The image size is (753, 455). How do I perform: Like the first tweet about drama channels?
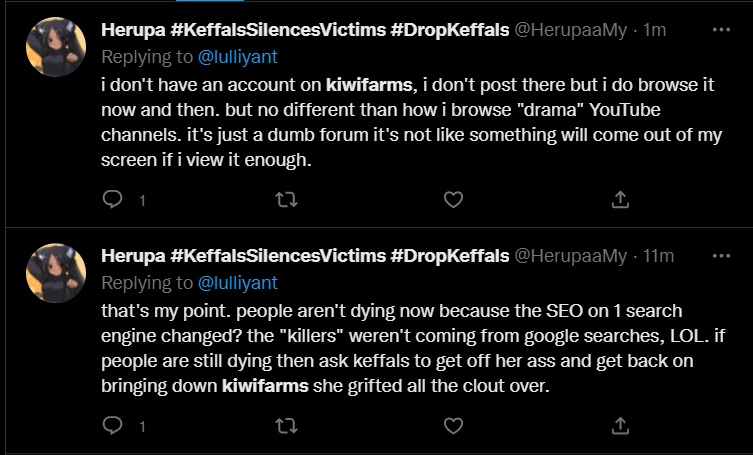453,200
